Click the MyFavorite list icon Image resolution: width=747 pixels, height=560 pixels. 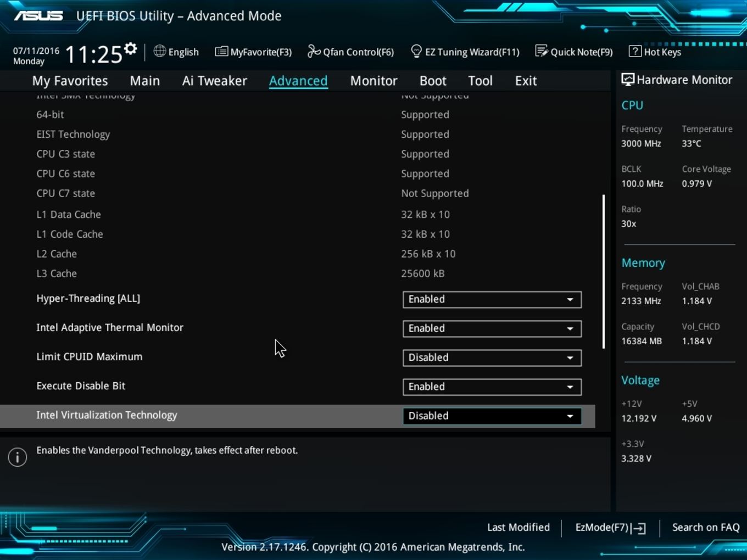pos(221,52)
